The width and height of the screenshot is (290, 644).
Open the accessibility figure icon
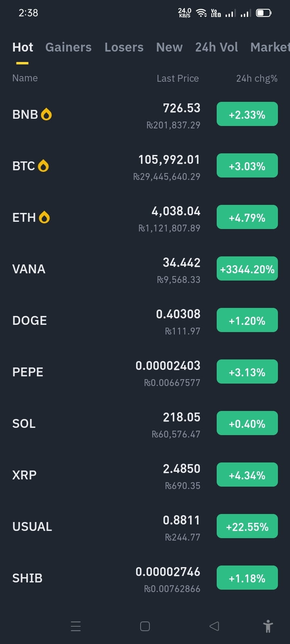(x=268, y=626)
